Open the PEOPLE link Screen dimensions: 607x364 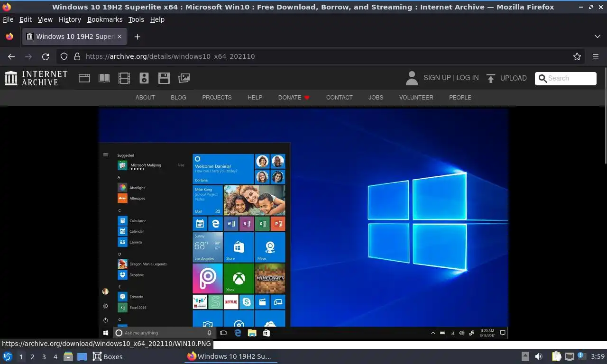(460, 98)
